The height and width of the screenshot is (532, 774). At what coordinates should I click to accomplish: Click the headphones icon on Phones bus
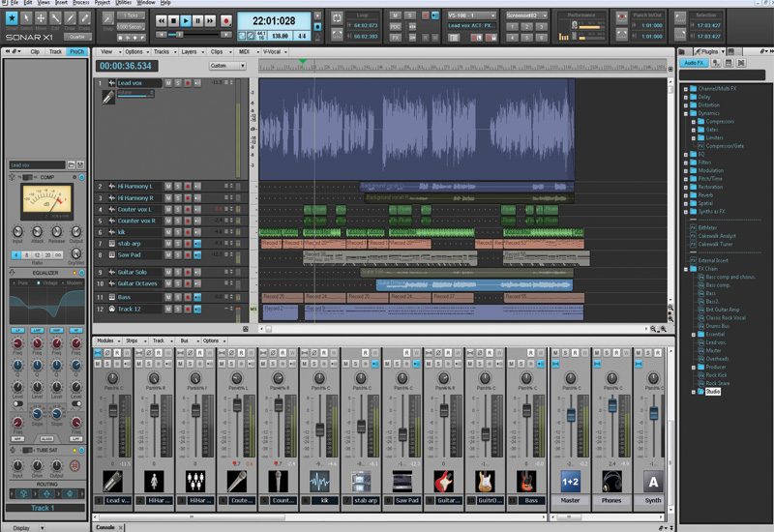pyautogui.click(x=611, y=481)
